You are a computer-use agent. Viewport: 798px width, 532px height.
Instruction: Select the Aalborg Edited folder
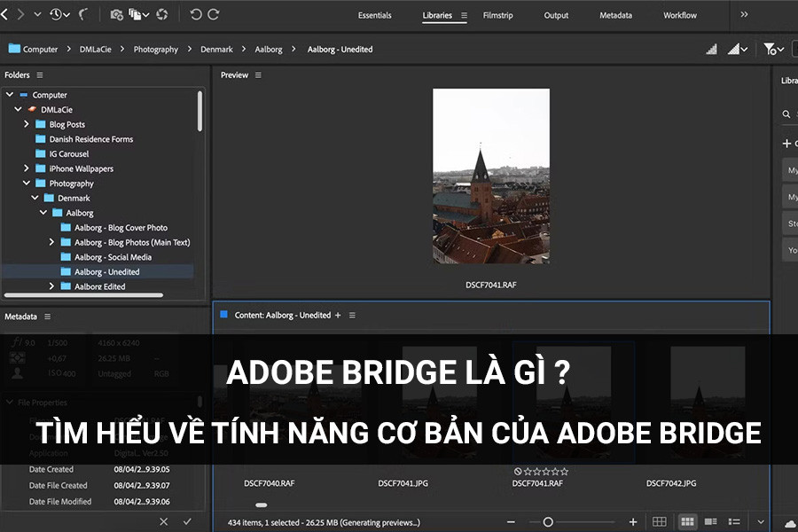(98, 286)
